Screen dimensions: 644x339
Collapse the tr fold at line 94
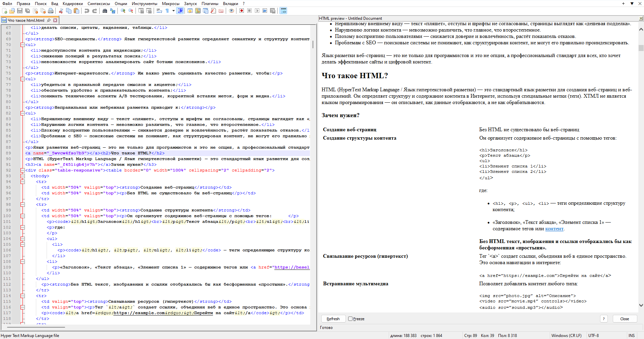tap(22, 182)
